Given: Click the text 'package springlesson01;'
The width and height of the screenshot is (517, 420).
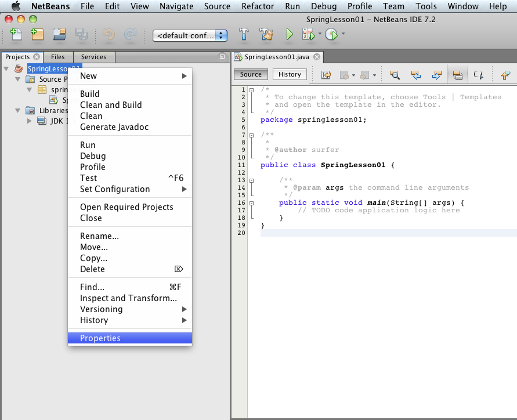Looking at the screenshot, I should pyautogui.click(x=313, y=120).
